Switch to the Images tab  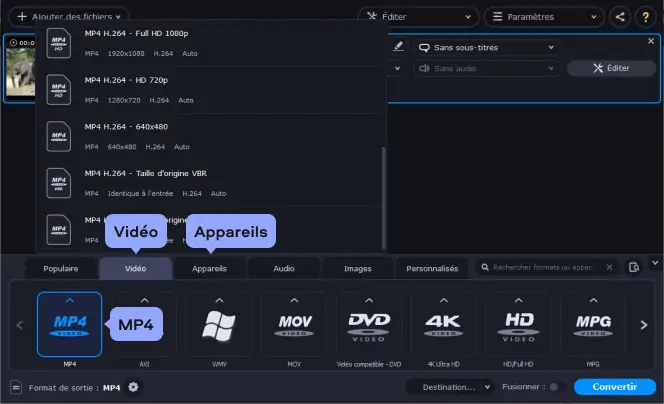[x=357, y=268]
